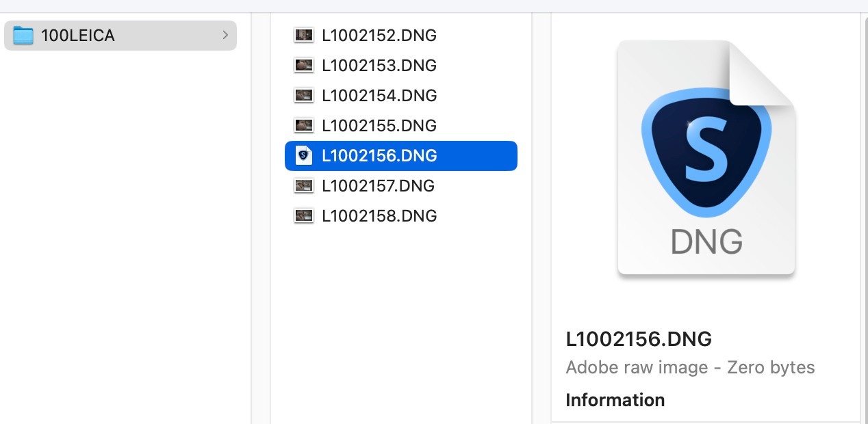This screenshot has height=424, width=868.
Task: Click the highlighted L1002156.DNG file name
Action: pyautogui.click(x=379, y=156)
